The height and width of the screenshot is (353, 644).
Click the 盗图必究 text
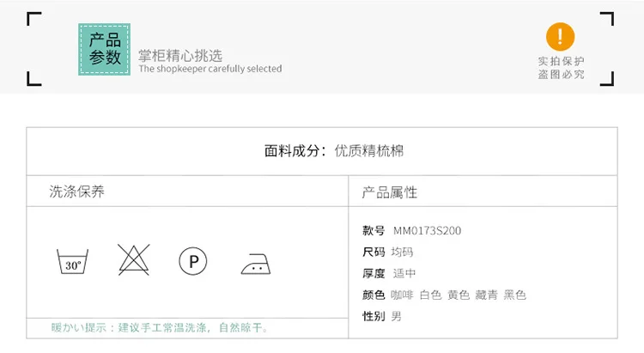coord(561,75)
